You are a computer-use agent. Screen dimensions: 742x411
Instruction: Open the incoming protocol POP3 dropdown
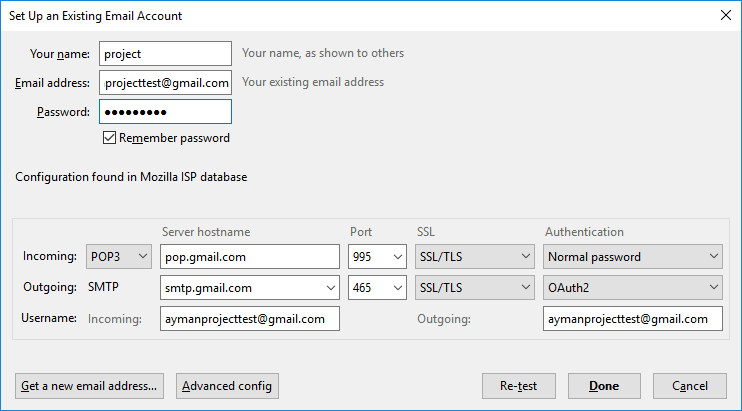point(119,256)
